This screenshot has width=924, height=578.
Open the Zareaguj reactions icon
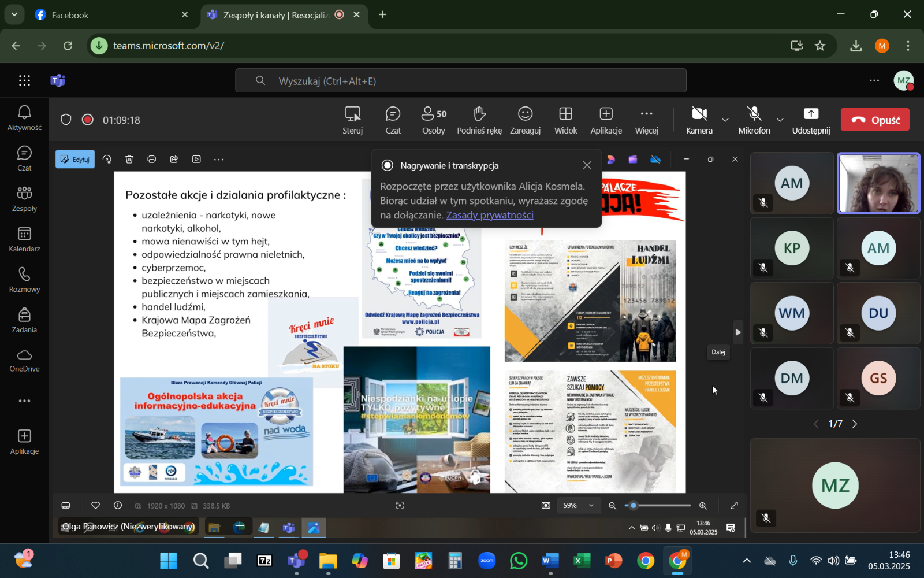coord(525,120)
